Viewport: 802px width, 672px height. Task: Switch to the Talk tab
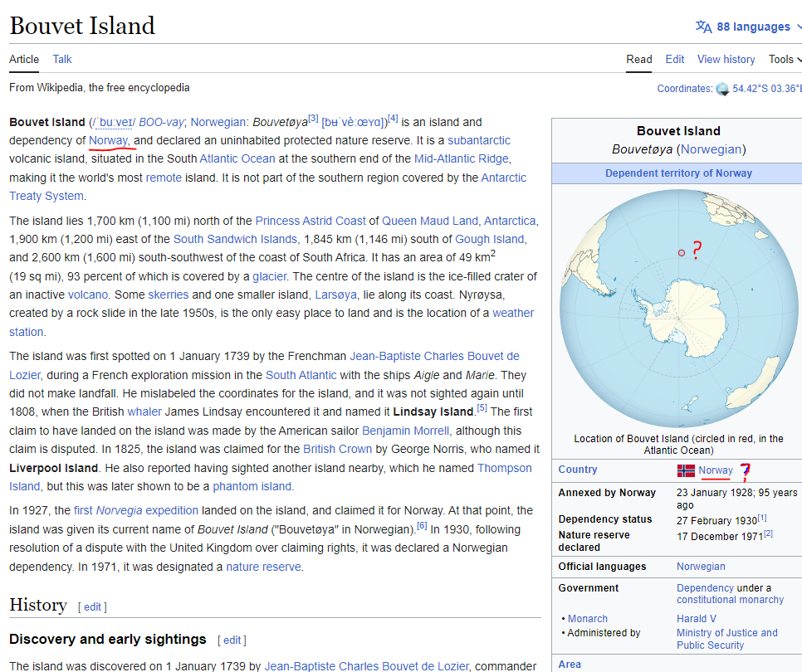pyautogui.click(x=62, y=59)
